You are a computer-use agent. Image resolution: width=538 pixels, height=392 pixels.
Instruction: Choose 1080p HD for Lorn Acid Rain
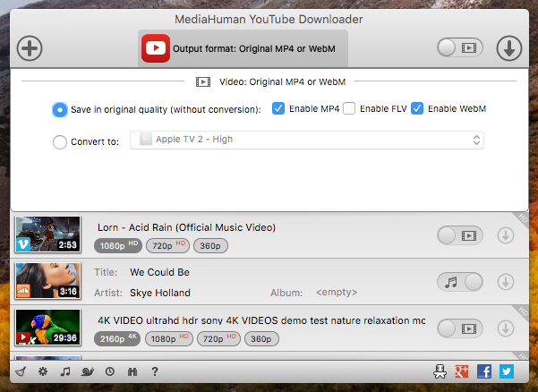tap(118, 245)
